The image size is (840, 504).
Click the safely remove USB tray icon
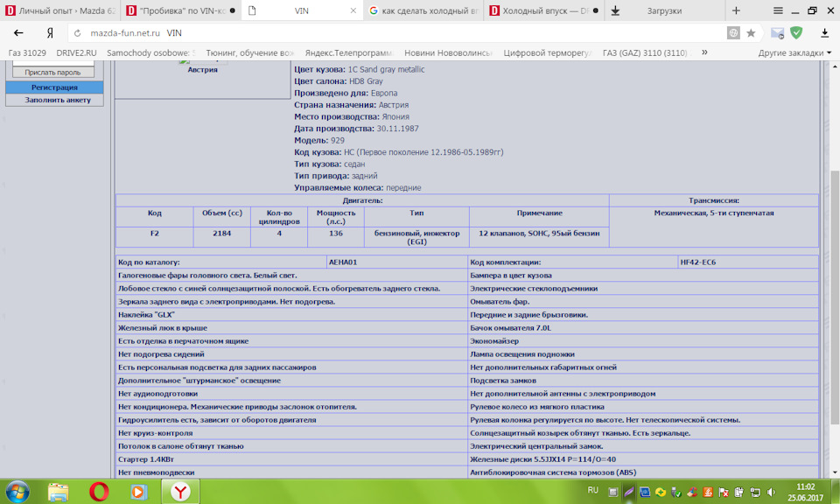(x=676, y=492)
